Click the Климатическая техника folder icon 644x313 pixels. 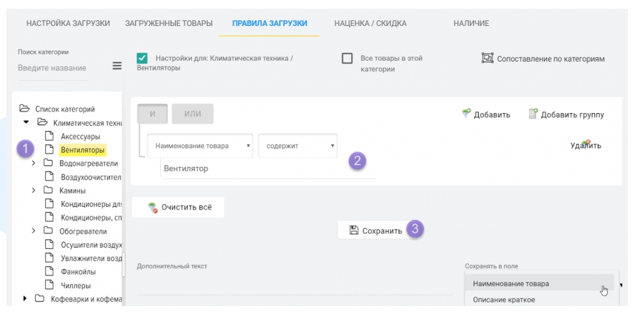[x=42, y=122]
